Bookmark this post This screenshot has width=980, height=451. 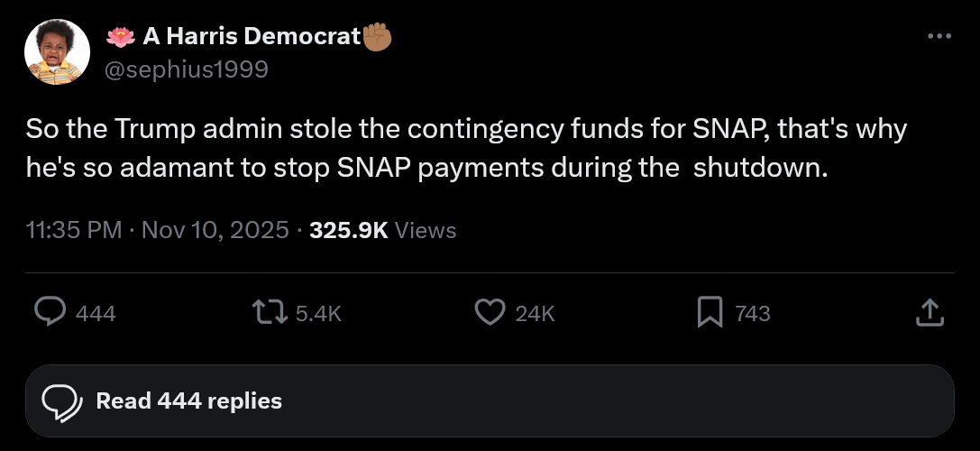point(710,312)
